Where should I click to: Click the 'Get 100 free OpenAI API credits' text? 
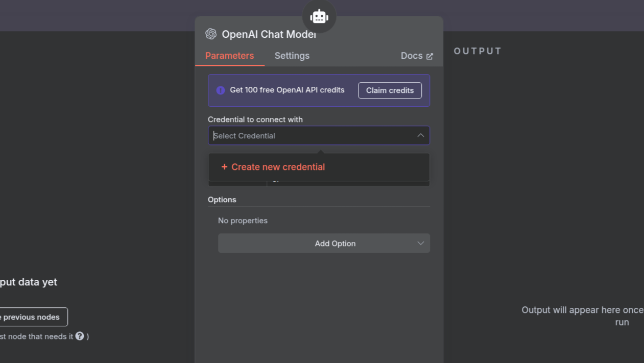pyautogui.click(x=287, y=90)
